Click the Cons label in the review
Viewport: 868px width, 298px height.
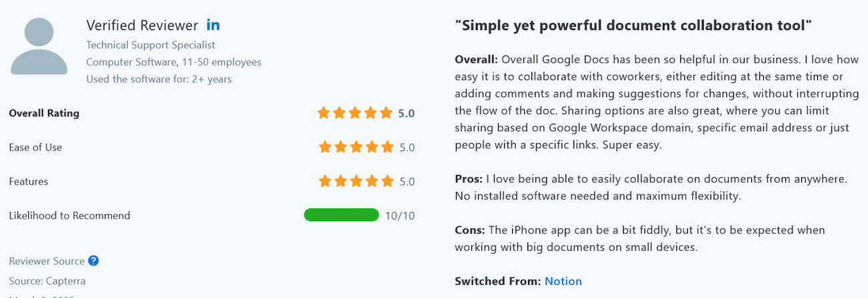pos(470,230)
